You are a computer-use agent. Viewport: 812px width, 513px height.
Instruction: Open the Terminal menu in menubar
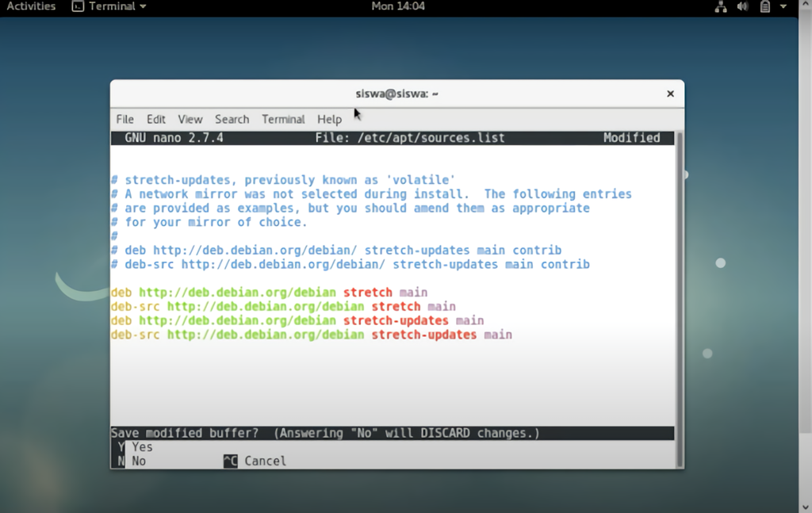(x=283, y=119)
